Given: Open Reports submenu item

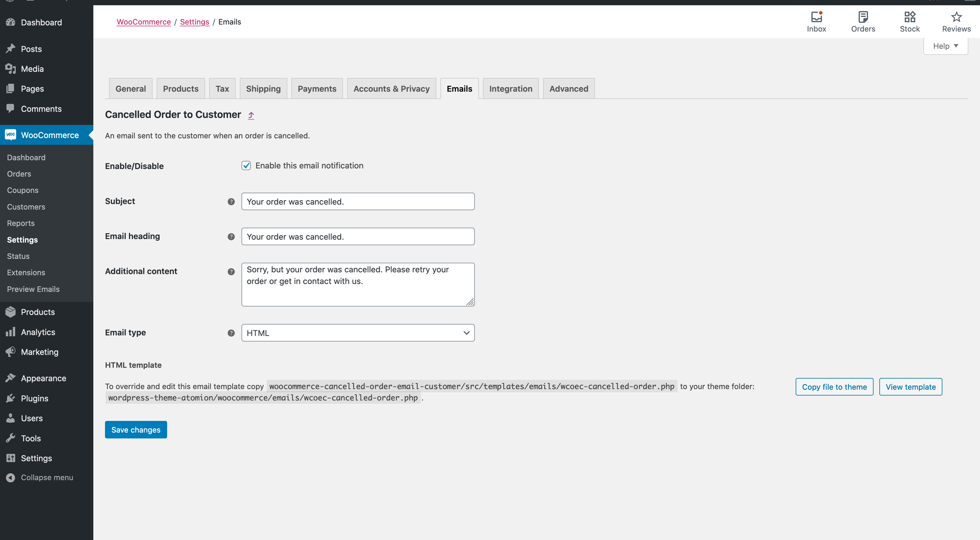Looking at the screenshot, I should point(20,223).
